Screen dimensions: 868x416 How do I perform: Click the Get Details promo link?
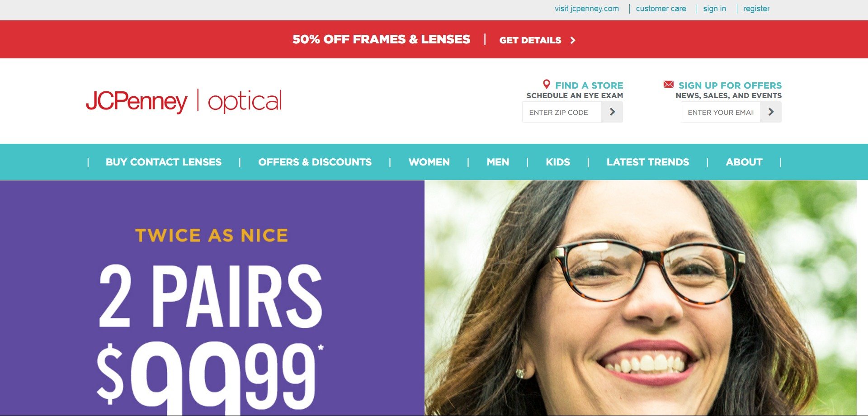pyautogui.click(x=530, y=40)
